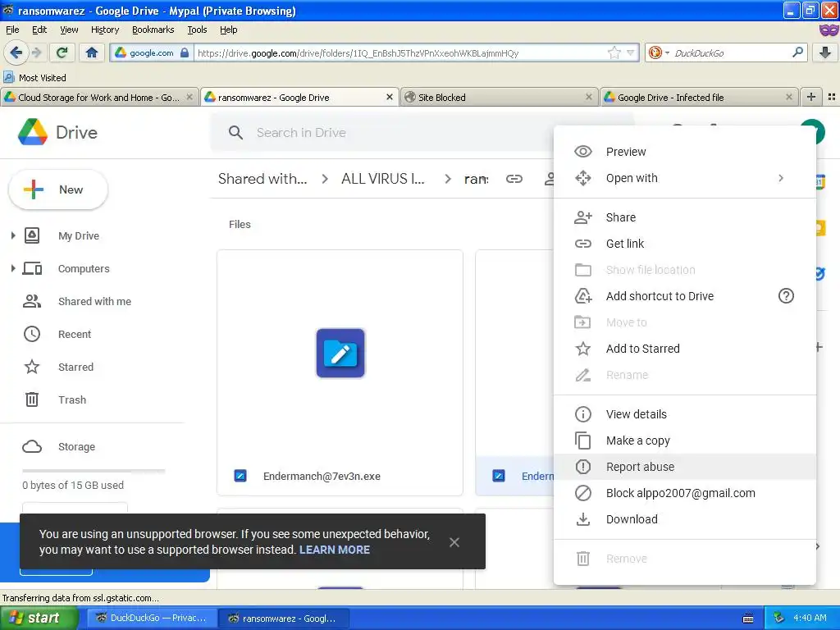Select Share in the context menu
The image size is (840, 630).
click(685, 217)
